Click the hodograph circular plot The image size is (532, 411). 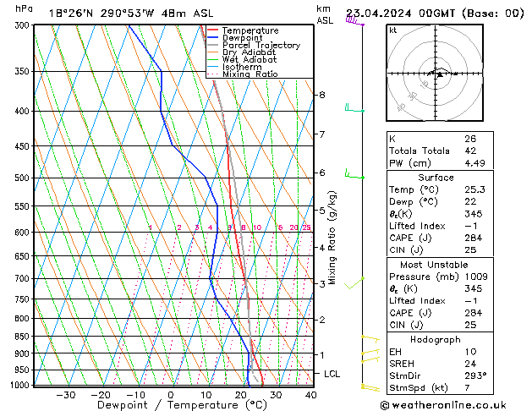(x=435, y=73)
